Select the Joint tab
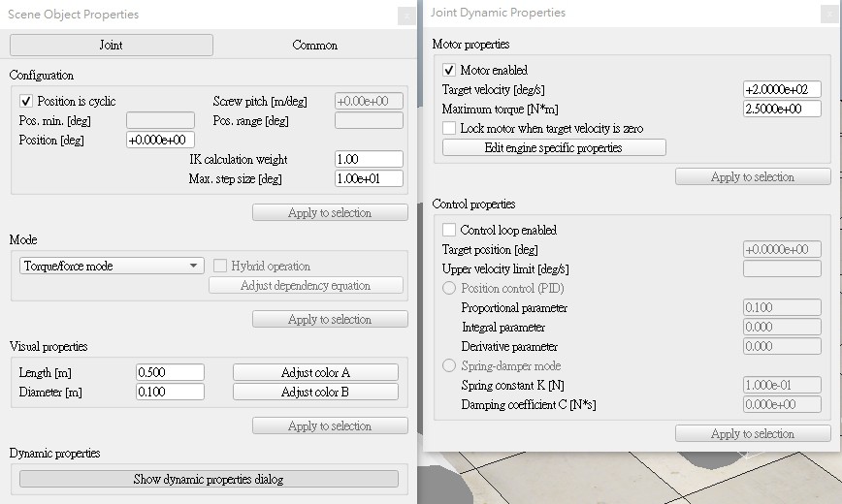 click(x=112, y=46)
